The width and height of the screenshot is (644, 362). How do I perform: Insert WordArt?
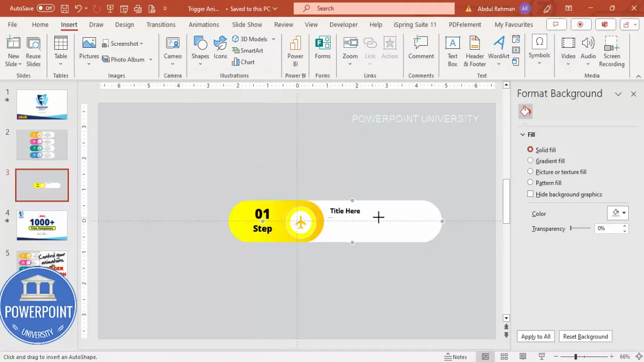(498, 50)
